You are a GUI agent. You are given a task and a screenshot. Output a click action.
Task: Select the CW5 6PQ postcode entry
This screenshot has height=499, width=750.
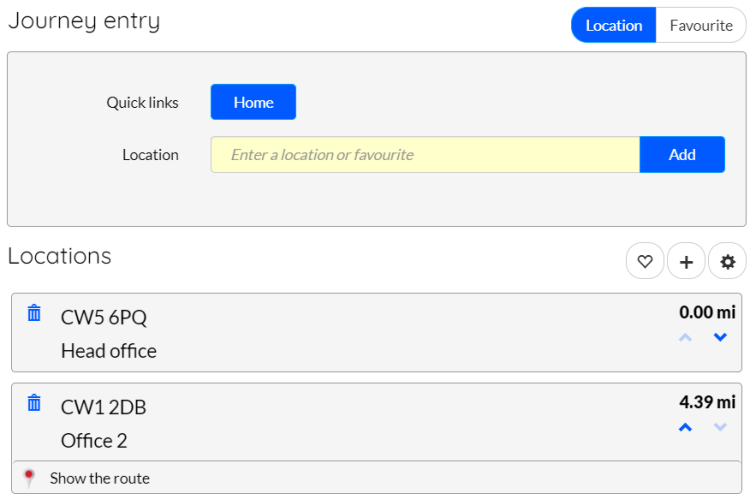point(104,317)
